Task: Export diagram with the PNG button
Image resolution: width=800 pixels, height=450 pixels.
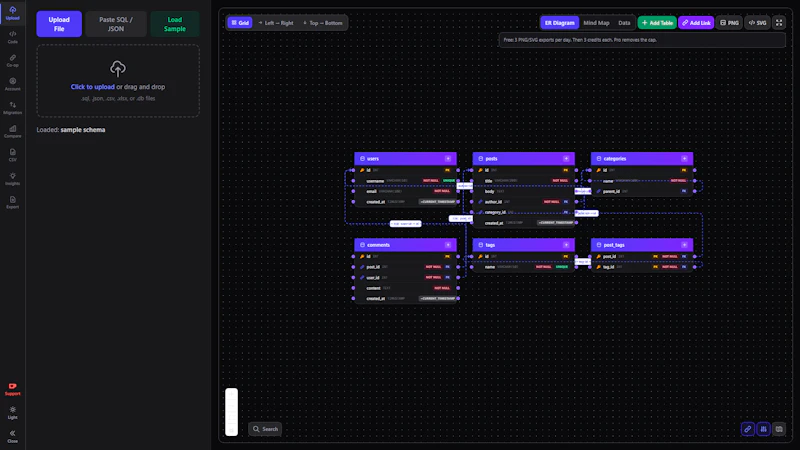Action: (x=729, y=22)
